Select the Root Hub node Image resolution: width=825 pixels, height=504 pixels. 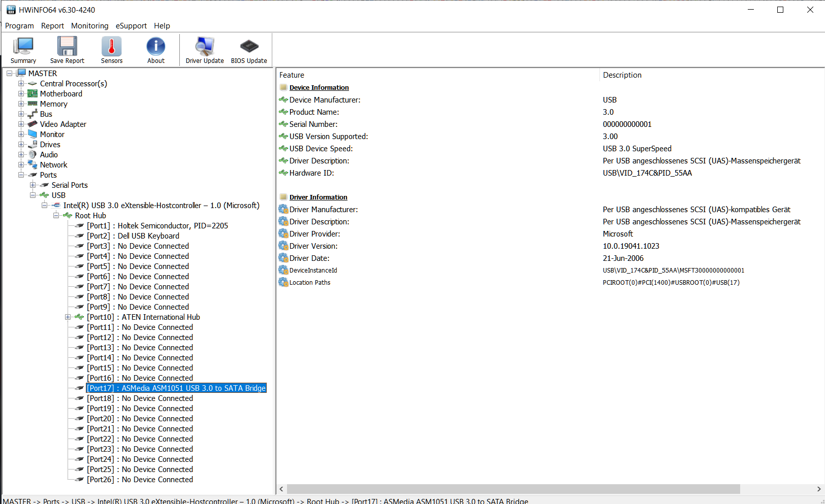click(90, 215)
